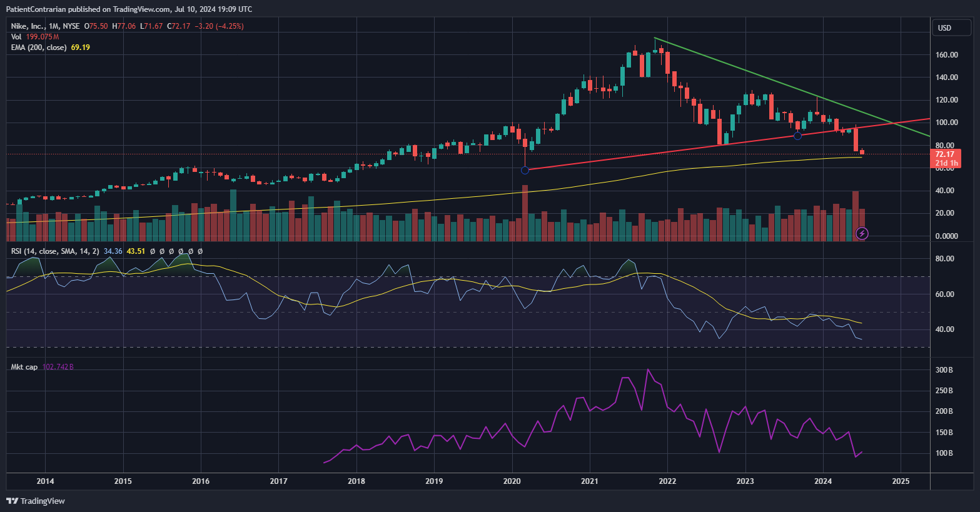Image resolution: width=980 pixels, height=512 pixels.
Task: Click the RSI value 34.36
Action: point(113,251)
